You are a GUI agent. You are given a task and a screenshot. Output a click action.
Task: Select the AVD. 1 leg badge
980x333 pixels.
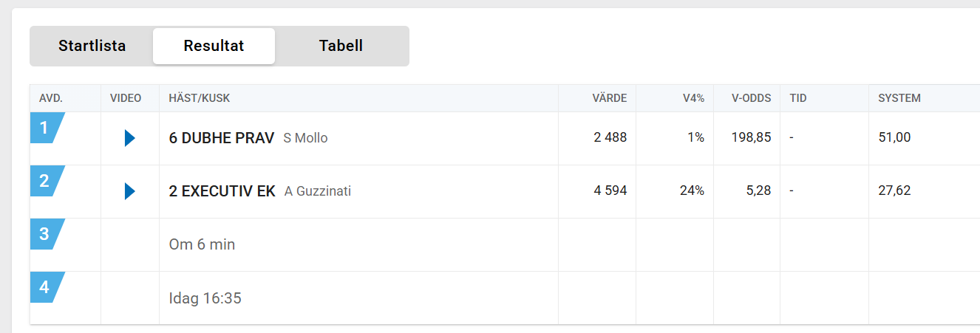point(46,128)
